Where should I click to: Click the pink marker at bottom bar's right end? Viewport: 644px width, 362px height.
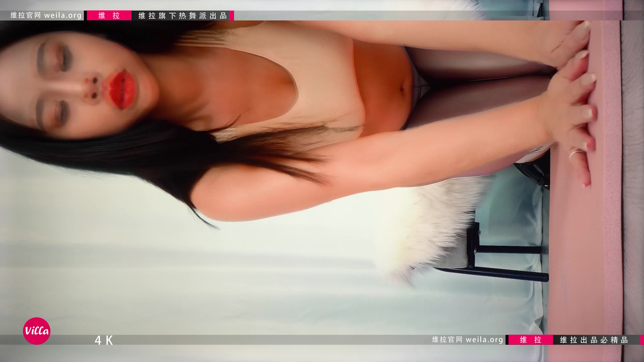click(x=642, y=340)
